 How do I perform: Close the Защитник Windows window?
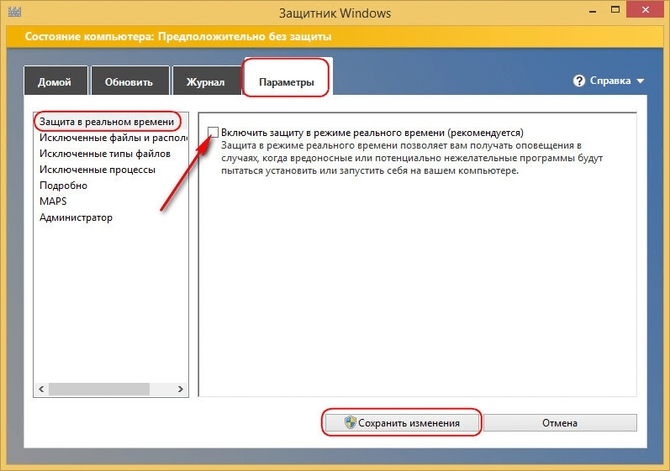pos(645,9)
